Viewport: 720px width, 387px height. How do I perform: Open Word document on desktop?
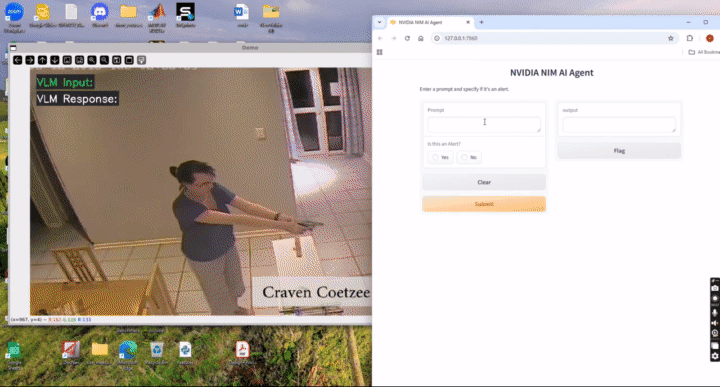point(242,16)
